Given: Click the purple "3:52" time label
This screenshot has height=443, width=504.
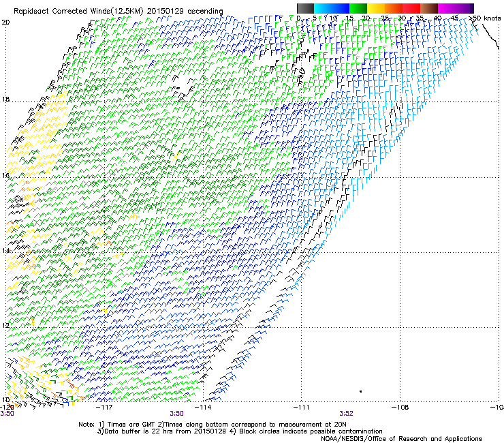Looking at the screenshot, I should pos(346,414).
